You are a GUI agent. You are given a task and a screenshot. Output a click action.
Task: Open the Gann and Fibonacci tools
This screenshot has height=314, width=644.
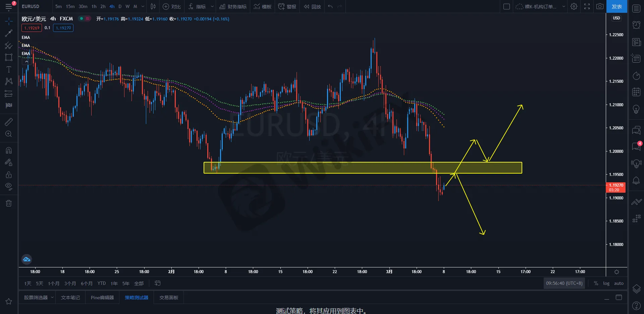tap(9, 45)
